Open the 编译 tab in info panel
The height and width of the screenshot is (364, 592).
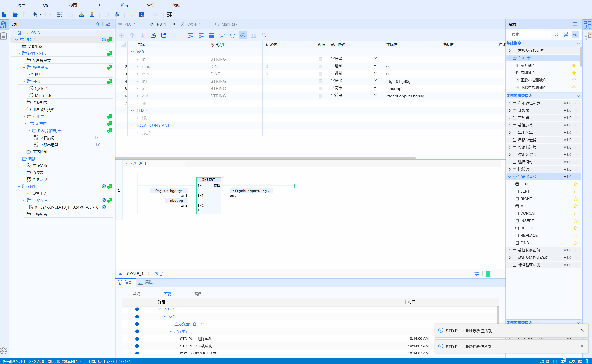198,294
